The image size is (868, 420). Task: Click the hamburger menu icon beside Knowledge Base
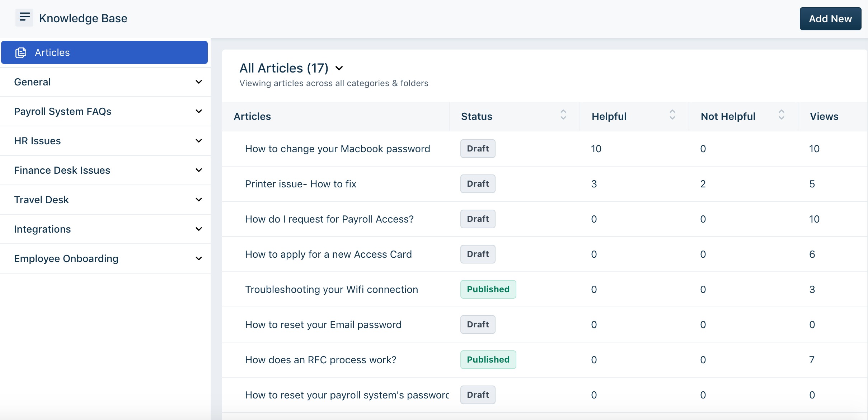24,17
